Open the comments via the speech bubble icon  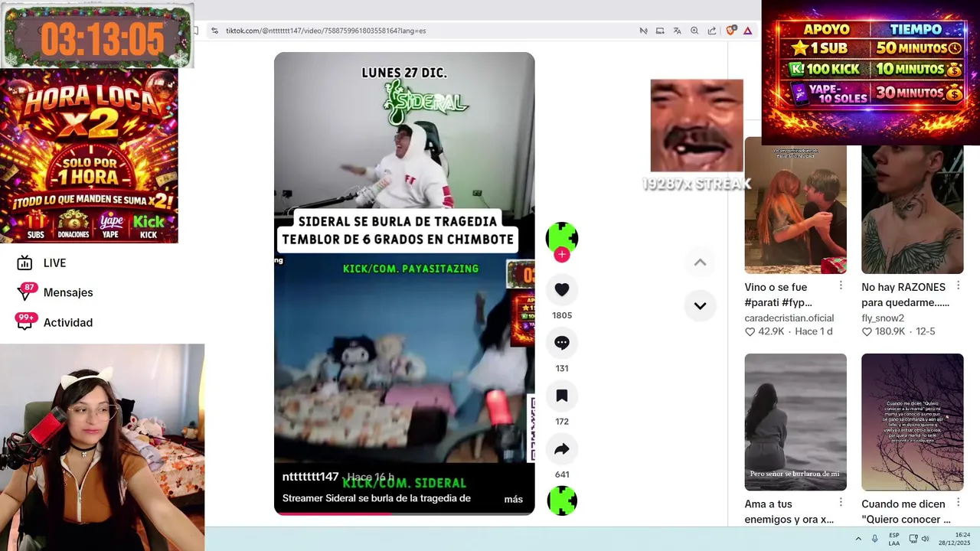pyautogui.click(x=562, y=343)
